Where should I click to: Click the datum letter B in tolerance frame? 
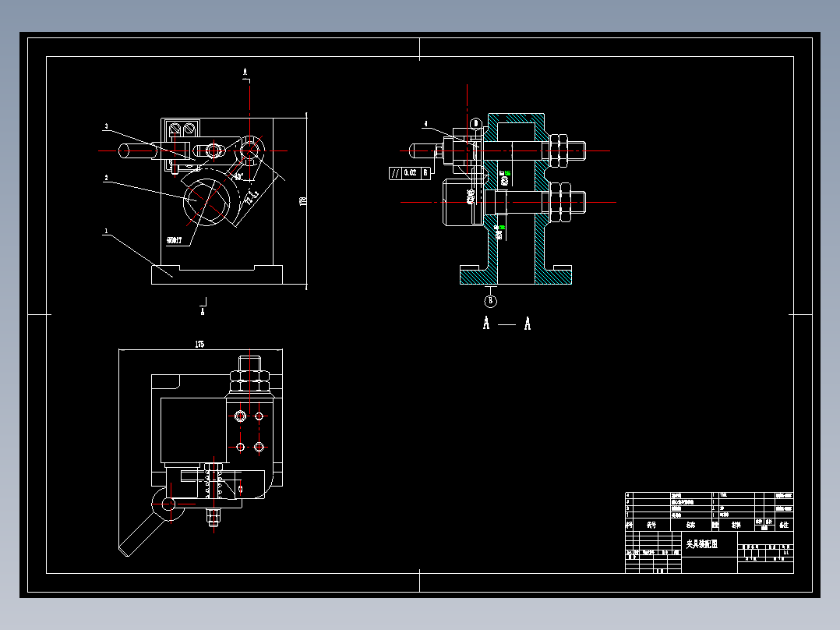[425, 172]
